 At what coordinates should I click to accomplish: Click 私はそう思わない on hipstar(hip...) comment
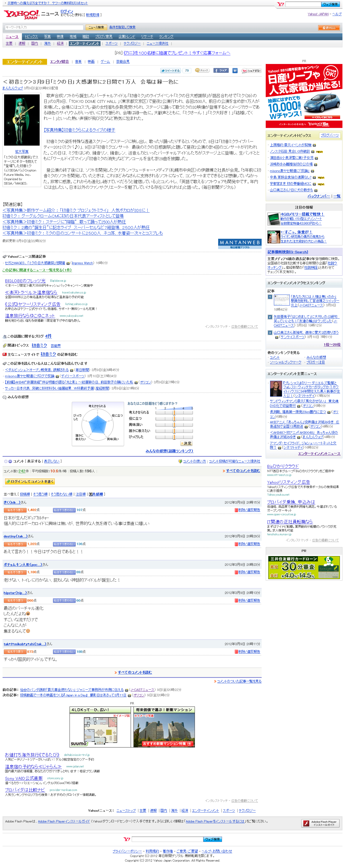(64, 600)
